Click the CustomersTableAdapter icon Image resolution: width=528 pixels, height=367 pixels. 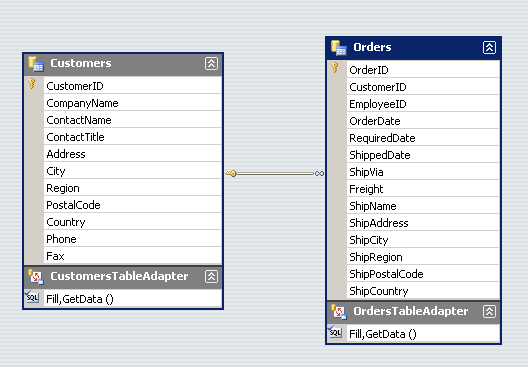click(36, 277)
